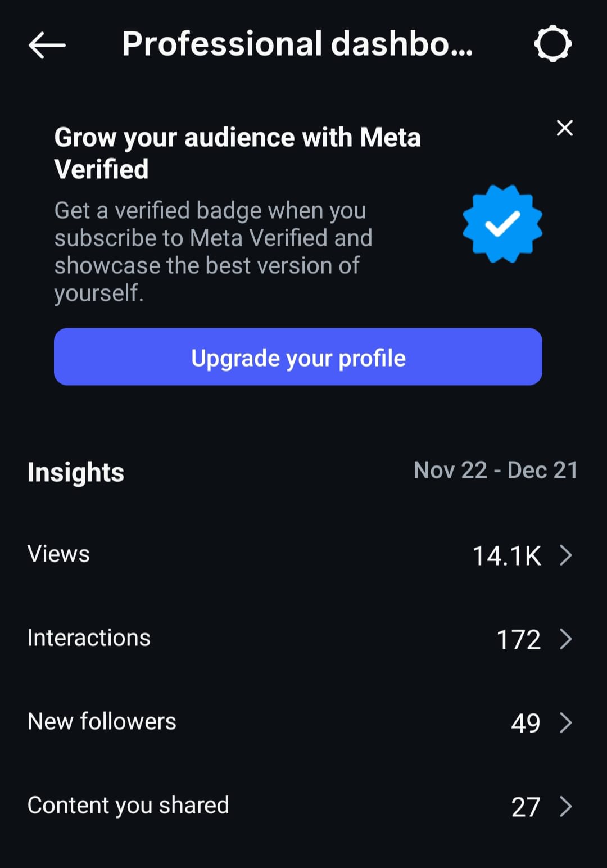
Task: Open the Nov 22 - Dec 21 date range
Action: coord(495,471)
